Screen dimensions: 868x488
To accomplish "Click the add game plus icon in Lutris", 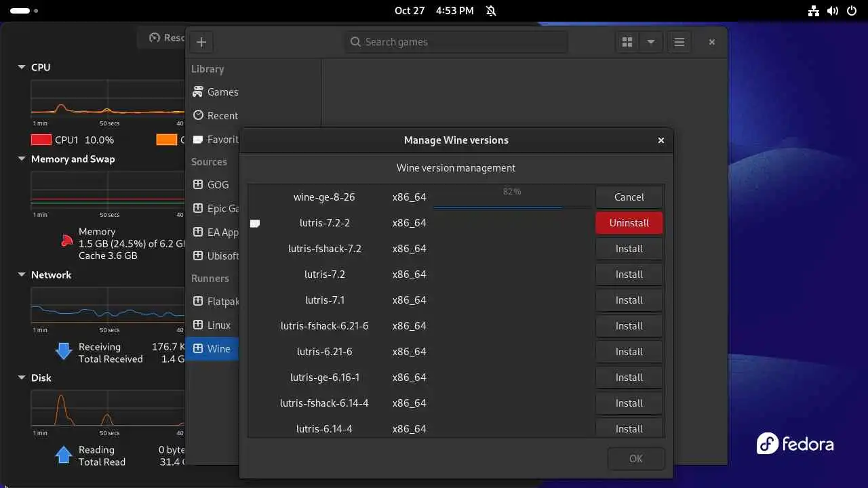I will pos(201,42).
